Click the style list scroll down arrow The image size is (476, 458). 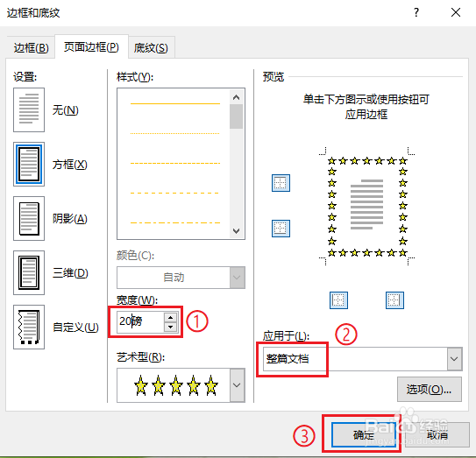click(236, 231)
